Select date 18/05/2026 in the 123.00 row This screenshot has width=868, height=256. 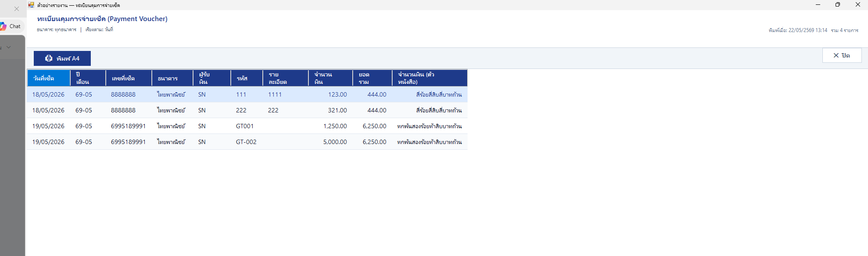pos(48,94)
